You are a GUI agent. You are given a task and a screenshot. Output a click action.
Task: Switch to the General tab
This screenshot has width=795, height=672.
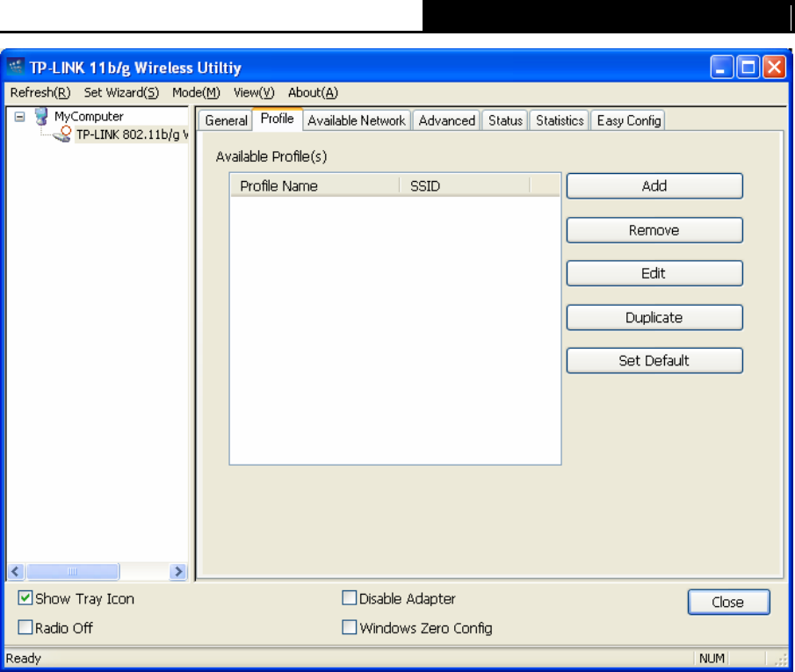(226, 120)
